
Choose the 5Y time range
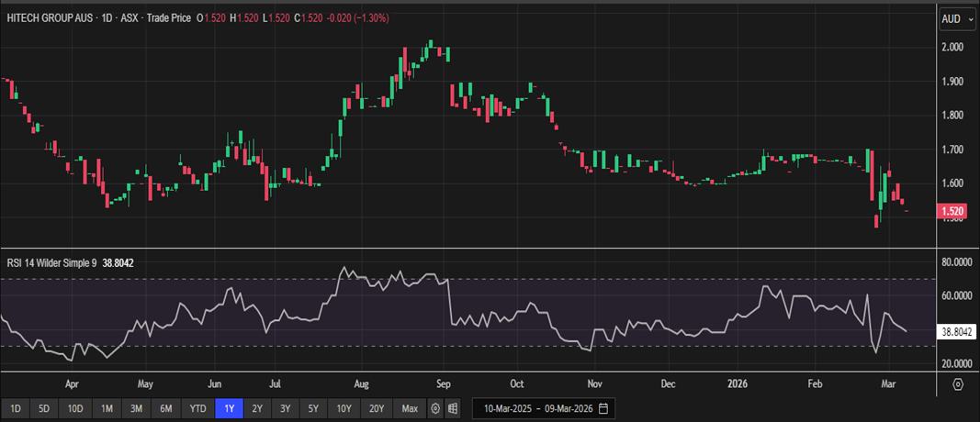315,407
